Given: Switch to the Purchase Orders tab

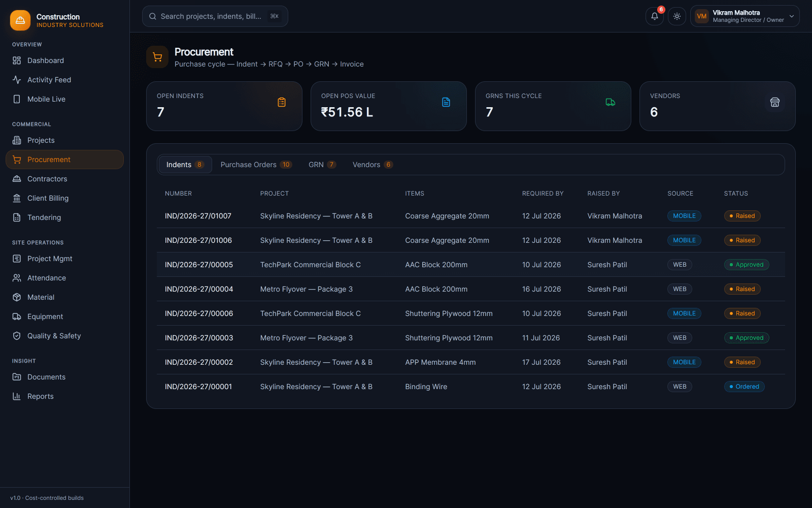Looking at the screenshot, I should (x=256, y=165).
